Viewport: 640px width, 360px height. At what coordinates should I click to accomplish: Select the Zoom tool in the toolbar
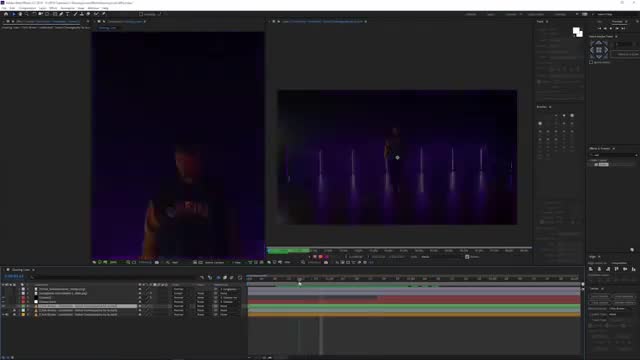[27, 14]
